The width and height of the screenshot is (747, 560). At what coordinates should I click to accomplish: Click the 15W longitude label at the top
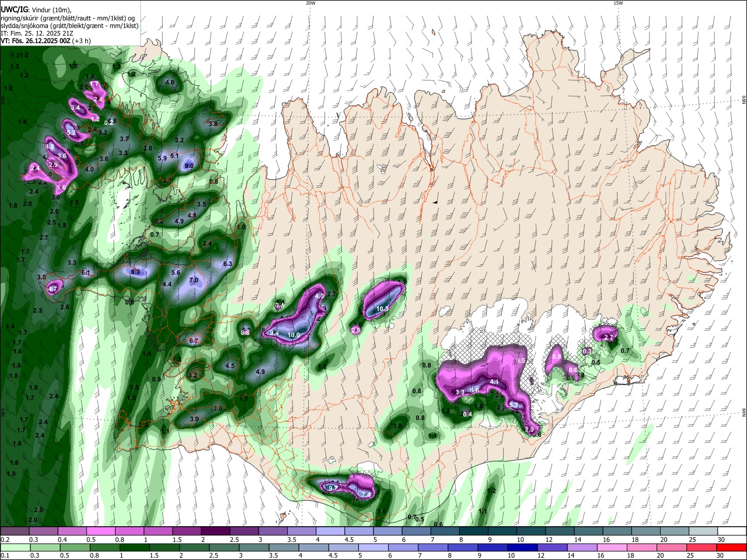618,3
